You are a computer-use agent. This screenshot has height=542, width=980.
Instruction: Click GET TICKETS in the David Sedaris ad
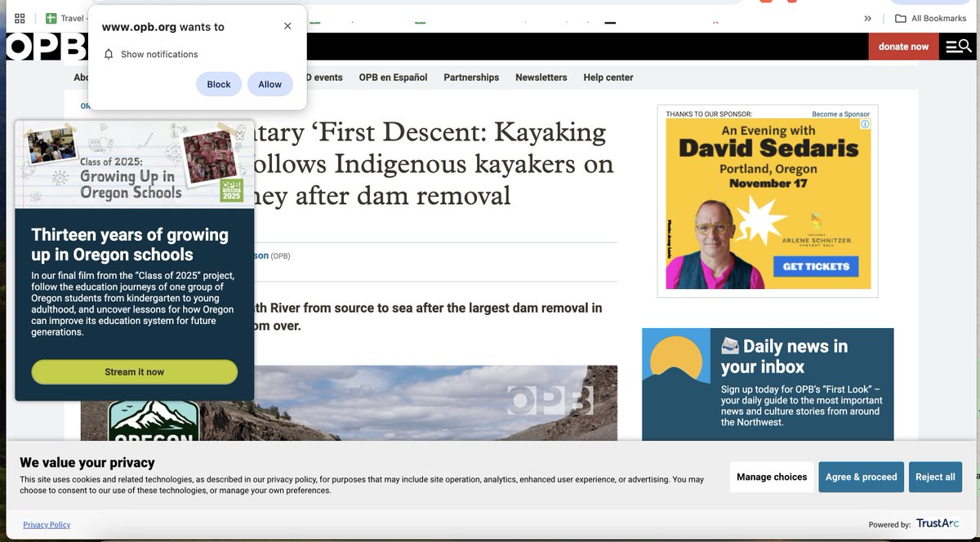pos(816,266)
